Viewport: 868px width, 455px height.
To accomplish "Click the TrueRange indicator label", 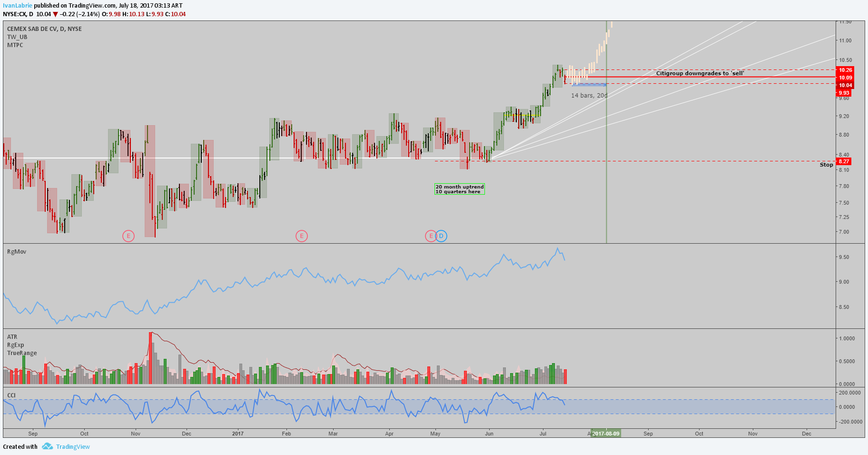I will 22,353.
